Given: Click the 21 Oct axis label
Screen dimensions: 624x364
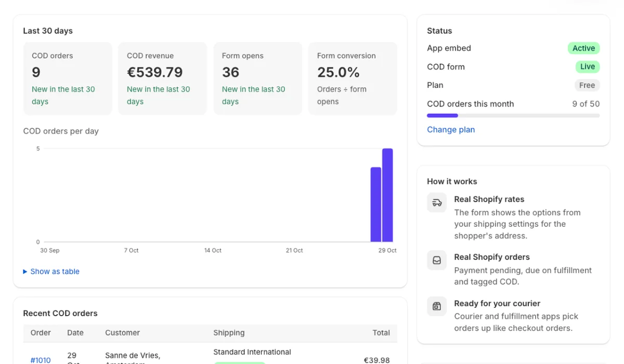Looking at the screenshot, I should click(294, 251).
